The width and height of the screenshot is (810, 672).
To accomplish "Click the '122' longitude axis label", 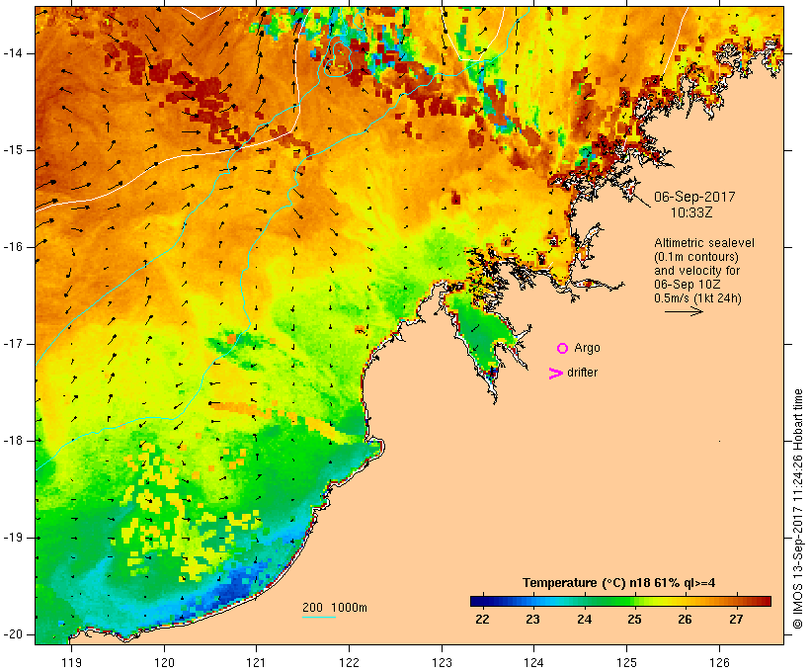I will click(x=349, y=663).
